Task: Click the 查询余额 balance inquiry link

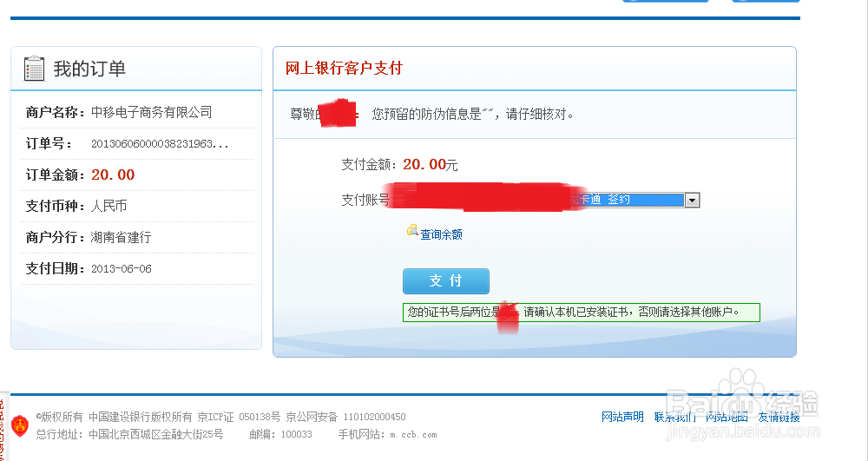Action: tap(441, 234)
